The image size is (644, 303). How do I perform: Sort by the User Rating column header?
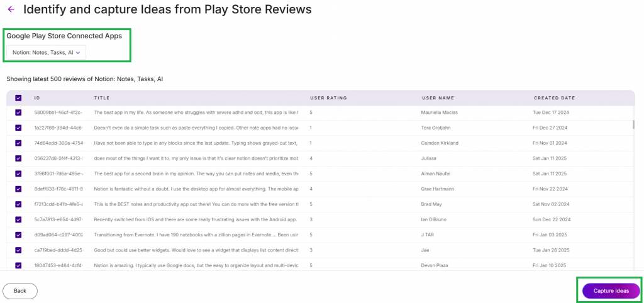coord(328,98)
